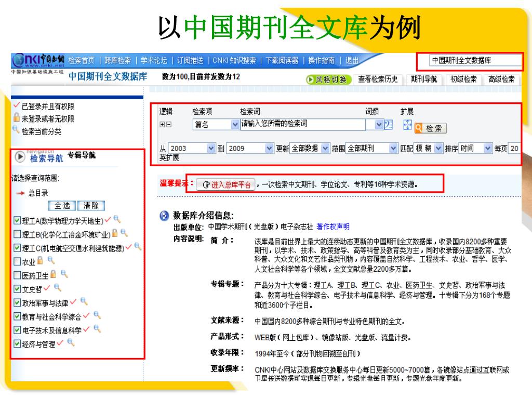
Task: Check the 医药卫生 checkbox
Action: [x=17, y=275]
